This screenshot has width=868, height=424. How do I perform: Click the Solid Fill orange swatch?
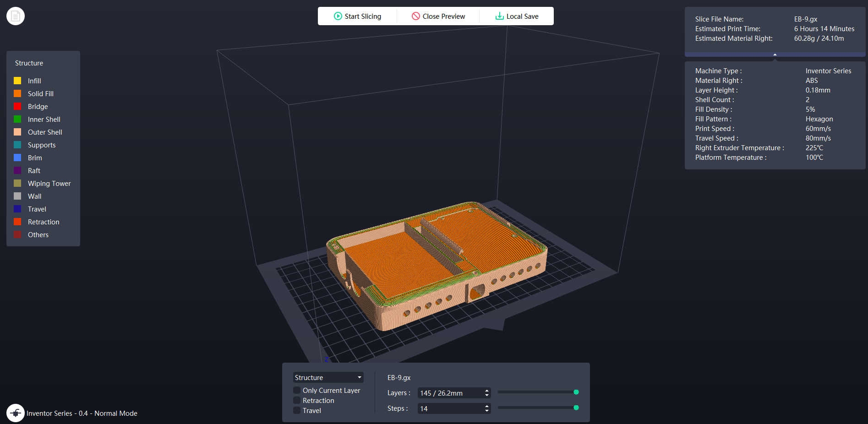pos(17,93)
